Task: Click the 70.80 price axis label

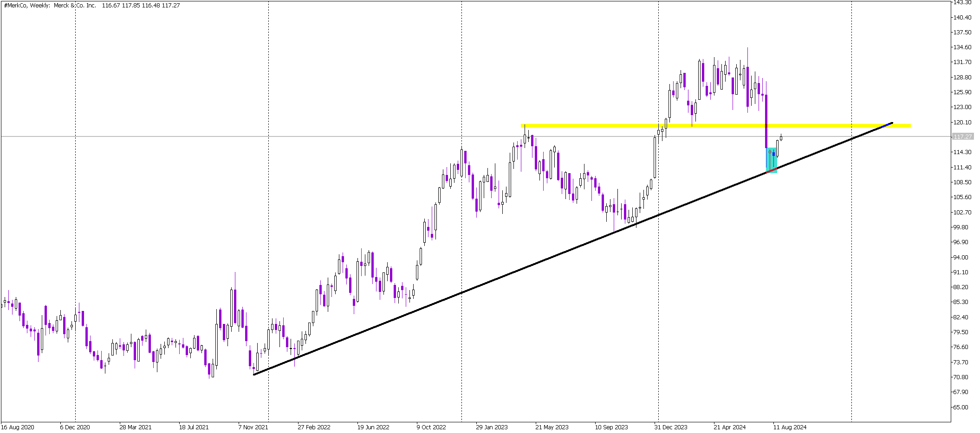Action: click(x=961, y=377)
